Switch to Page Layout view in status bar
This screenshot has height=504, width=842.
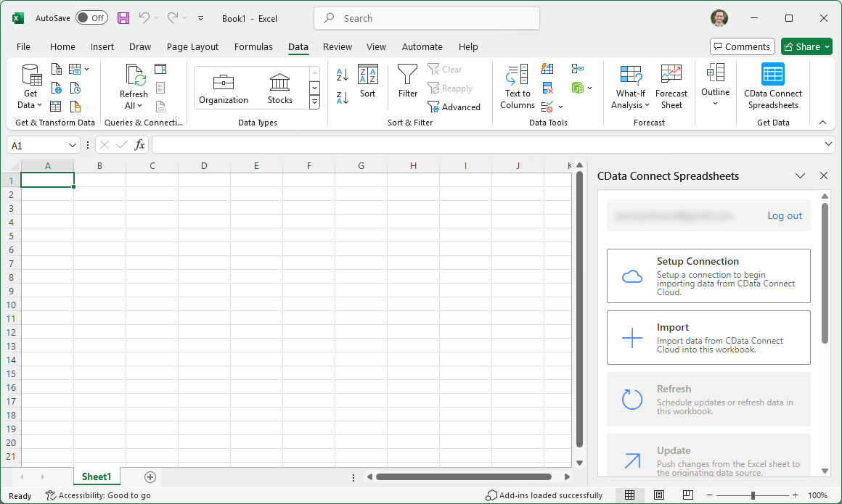658,495
